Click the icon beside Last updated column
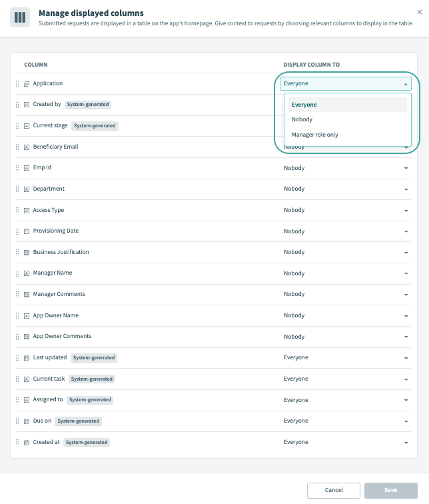 pyautogui.click(x=27, y=358)
